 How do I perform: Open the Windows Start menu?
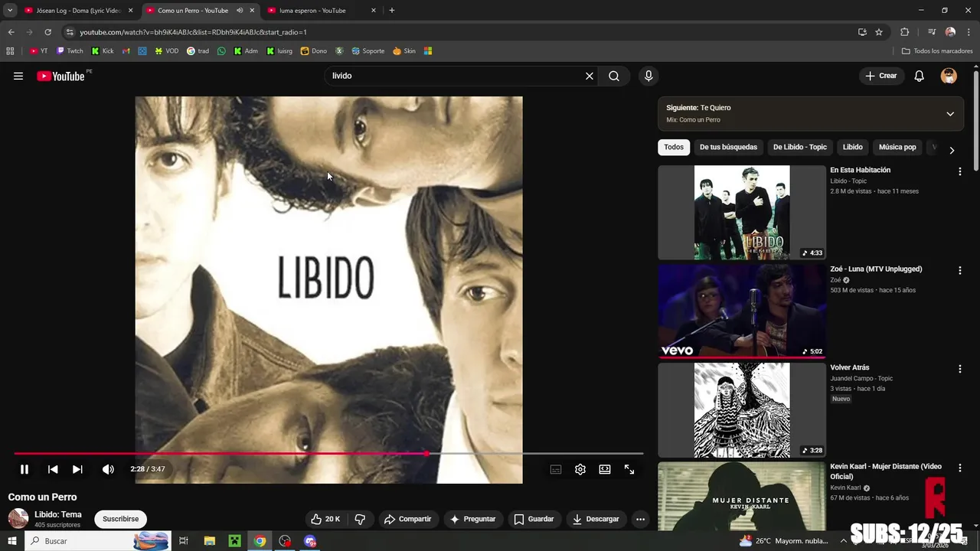tap(12, 541)
